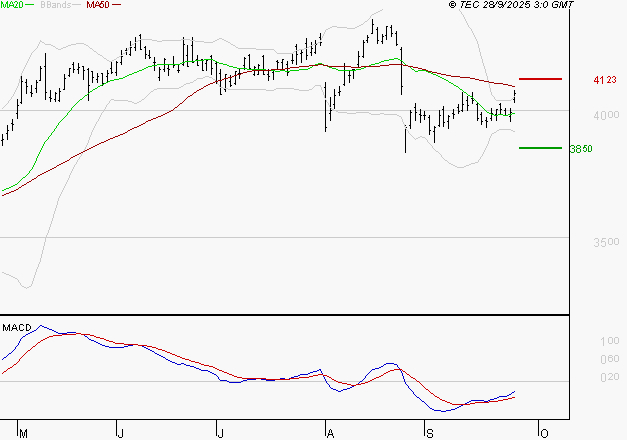Click the red resistance level 4123 label
Screen dimensions: 627x440
click(x=605, y=80)
